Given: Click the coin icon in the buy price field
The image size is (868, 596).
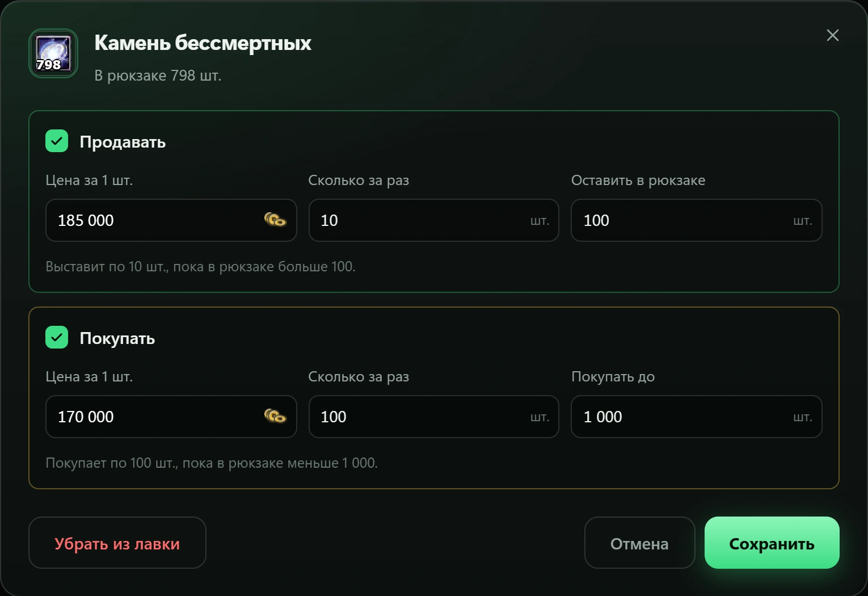Looking at the screenshot, I should click(x=275, y=416).
